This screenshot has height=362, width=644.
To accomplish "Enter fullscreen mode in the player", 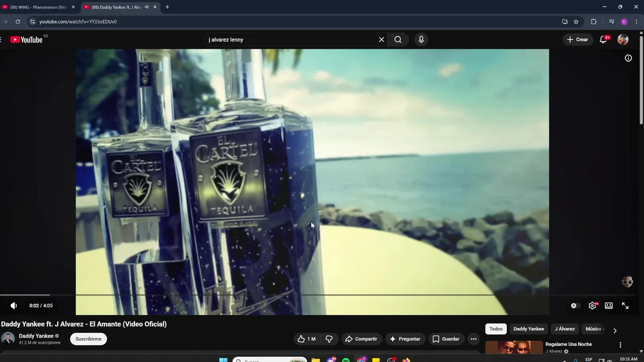I will click(x=625, y=306).
